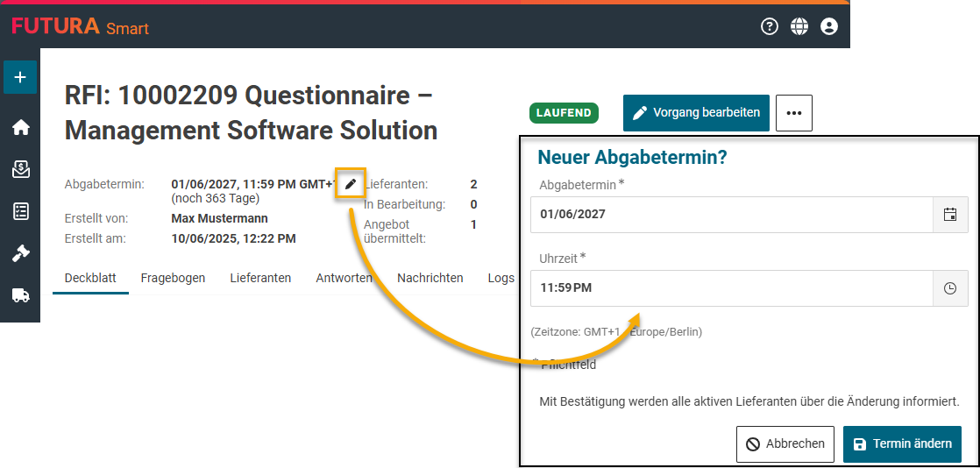980x468 pixels.
Task: Confirm with the Termin ändern button
Action: tap(902, 443)
